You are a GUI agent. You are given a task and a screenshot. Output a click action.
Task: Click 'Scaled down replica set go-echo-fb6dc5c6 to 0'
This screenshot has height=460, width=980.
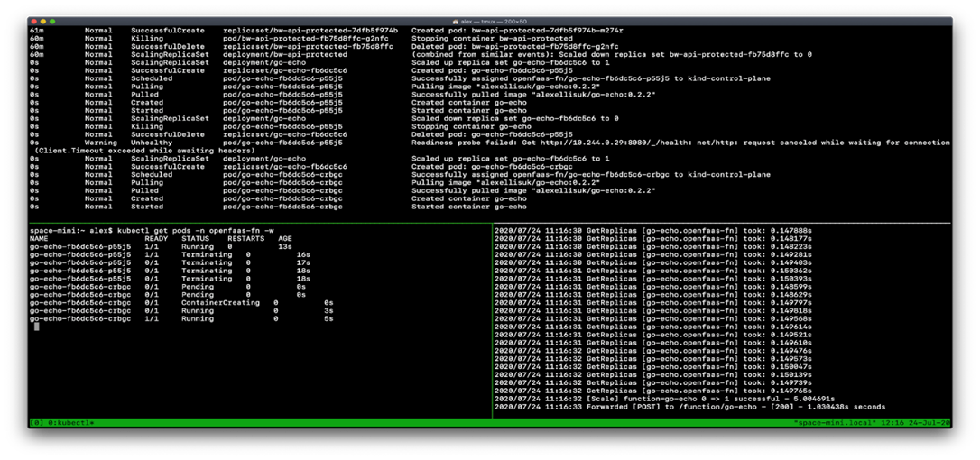click(515, 118)
